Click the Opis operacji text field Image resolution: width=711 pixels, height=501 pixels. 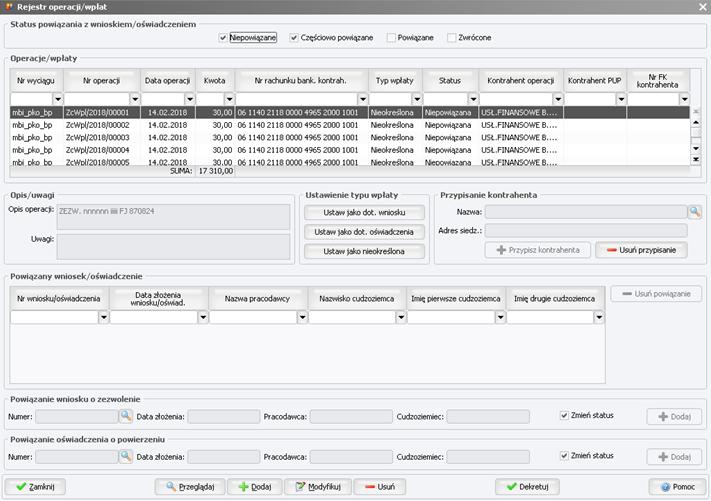pyautogui.click(x=173, y=217)
